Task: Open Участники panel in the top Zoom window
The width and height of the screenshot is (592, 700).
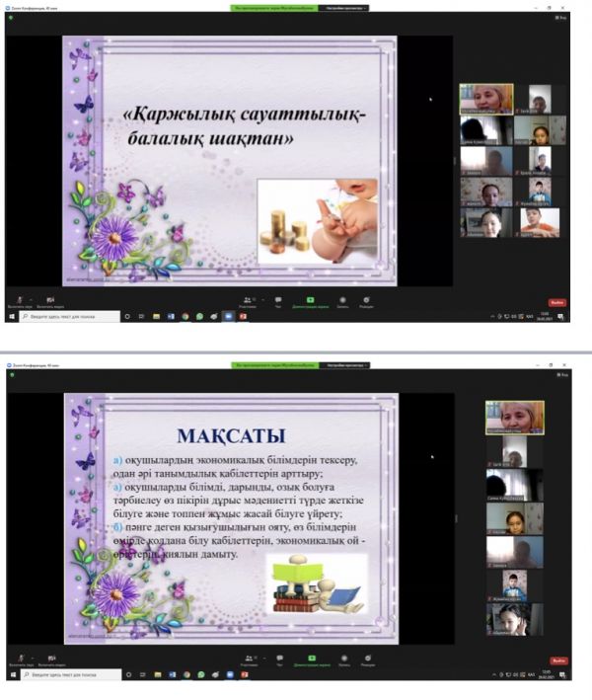Action: 248,300
